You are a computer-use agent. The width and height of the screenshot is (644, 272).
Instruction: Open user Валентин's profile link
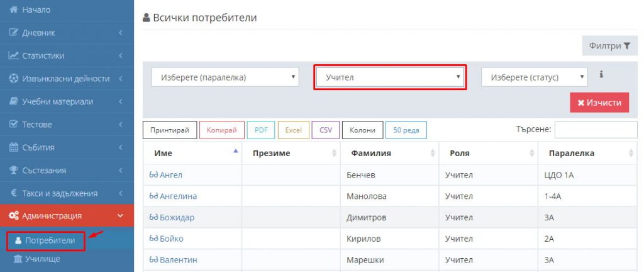179,260
